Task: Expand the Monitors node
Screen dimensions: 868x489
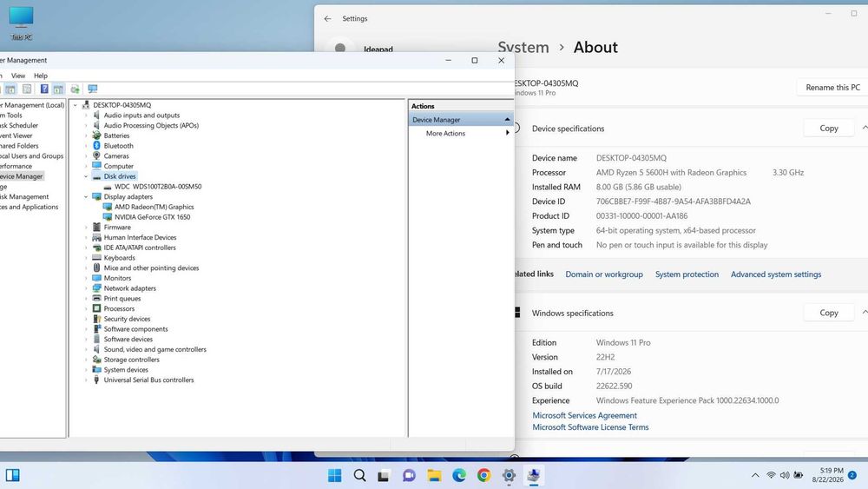Action: point(86,278)
